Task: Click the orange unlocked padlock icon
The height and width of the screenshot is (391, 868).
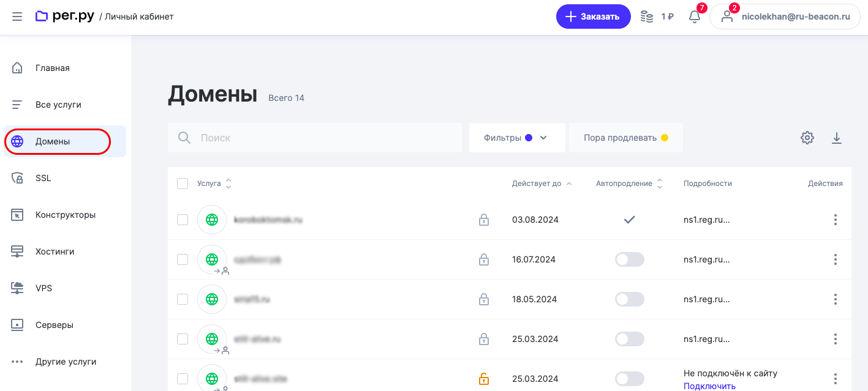Action: click(x=484, y=379)
